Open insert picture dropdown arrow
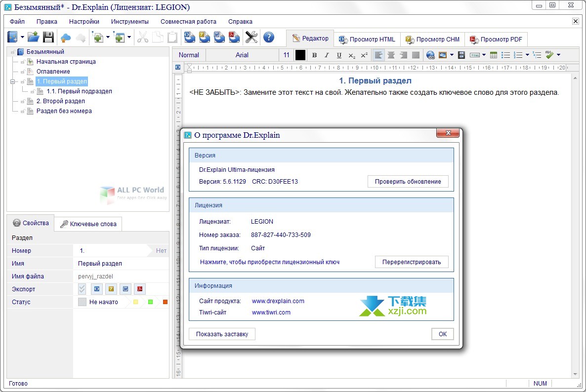Screen dimensions: 586x392 (x=452, y=55)
